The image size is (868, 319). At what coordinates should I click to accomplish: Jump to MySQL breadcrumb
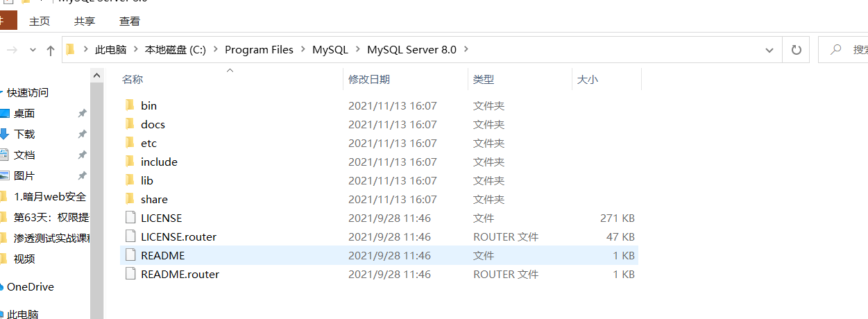(330, 50)
